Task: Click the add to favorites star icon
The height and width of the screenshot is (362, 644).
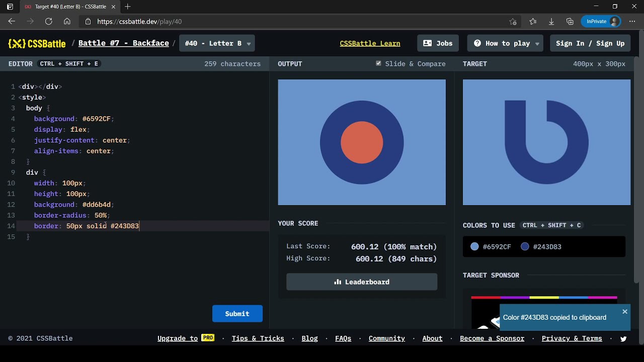Action: point(513,22)
